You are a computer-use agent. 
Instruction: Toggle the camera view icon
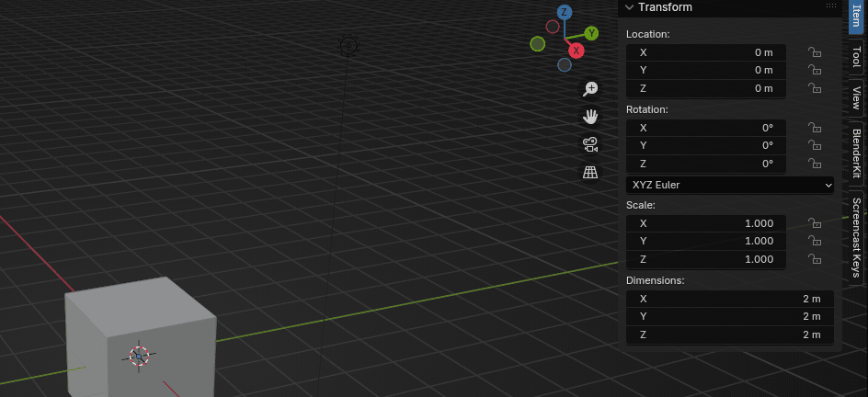[590, 144]
